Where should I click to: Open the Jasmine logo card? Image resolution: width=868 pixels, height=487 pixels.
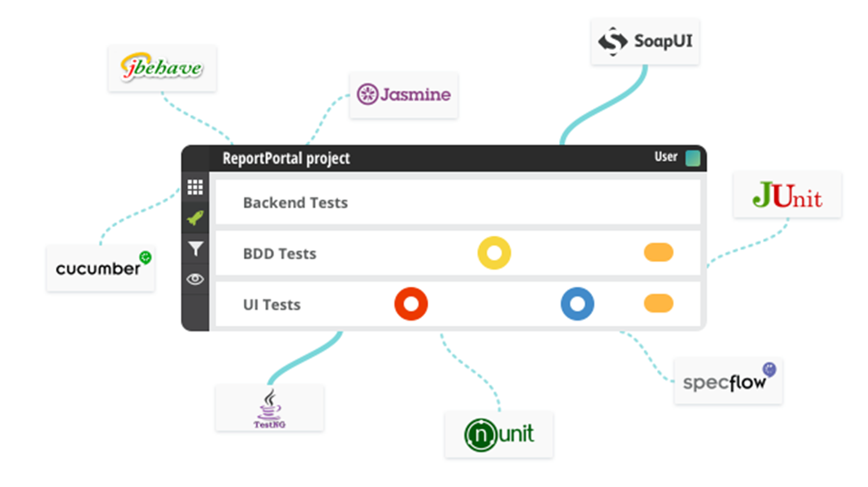[x=403, y=94]
